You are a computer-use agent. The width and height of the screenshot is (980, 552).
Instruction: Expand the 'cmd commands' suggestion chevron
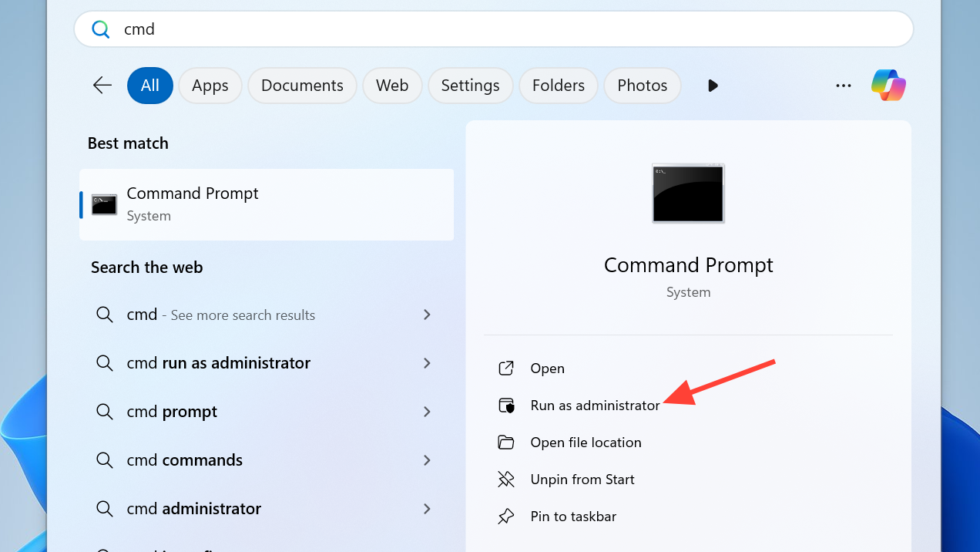427,460
